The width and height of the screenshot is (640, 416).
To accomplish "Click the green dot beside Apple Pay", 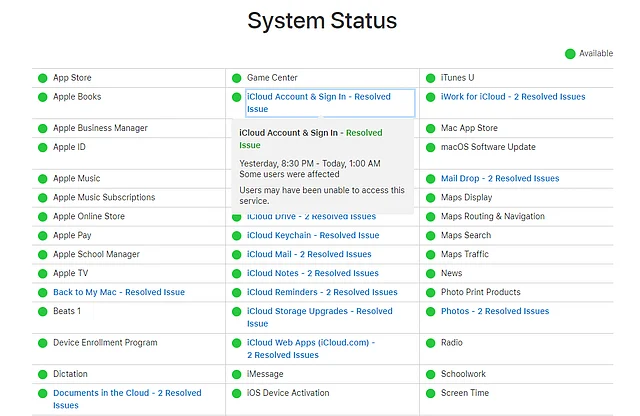I will coord(42,236).
